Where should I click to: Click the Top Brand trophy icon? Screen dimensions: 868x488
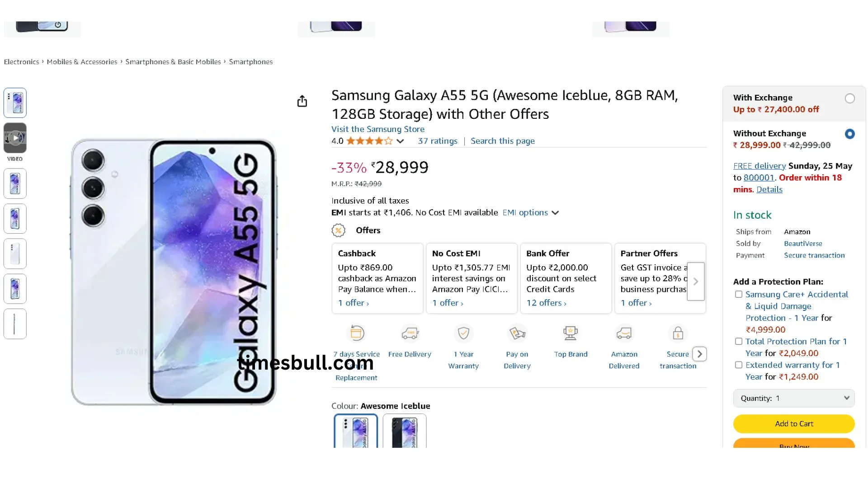click(571, 334)
